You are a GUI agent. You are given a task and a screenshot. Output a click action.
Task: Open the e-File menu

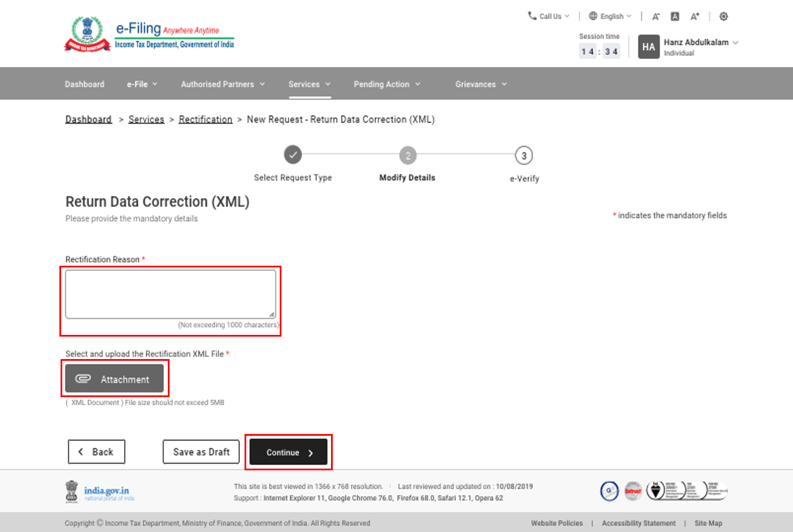[x=142, y=84]
